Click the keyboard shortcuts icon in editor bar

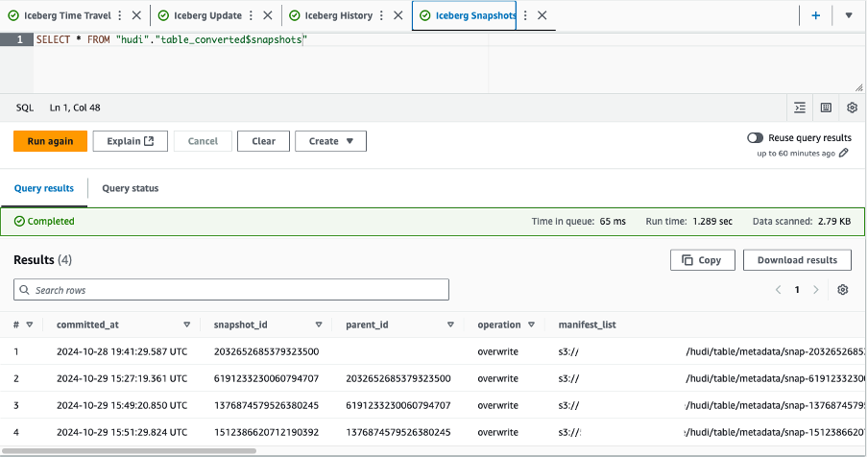[826, 108]
